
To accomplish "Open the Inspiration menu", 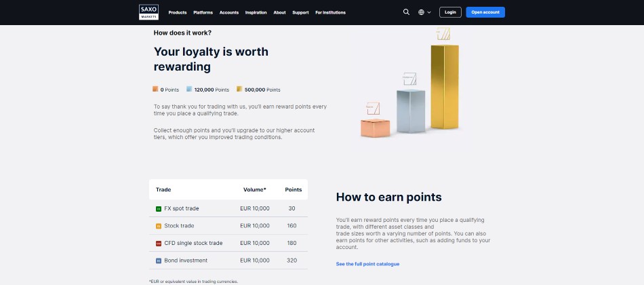I will pyautogui.click(x=256, y=12).
